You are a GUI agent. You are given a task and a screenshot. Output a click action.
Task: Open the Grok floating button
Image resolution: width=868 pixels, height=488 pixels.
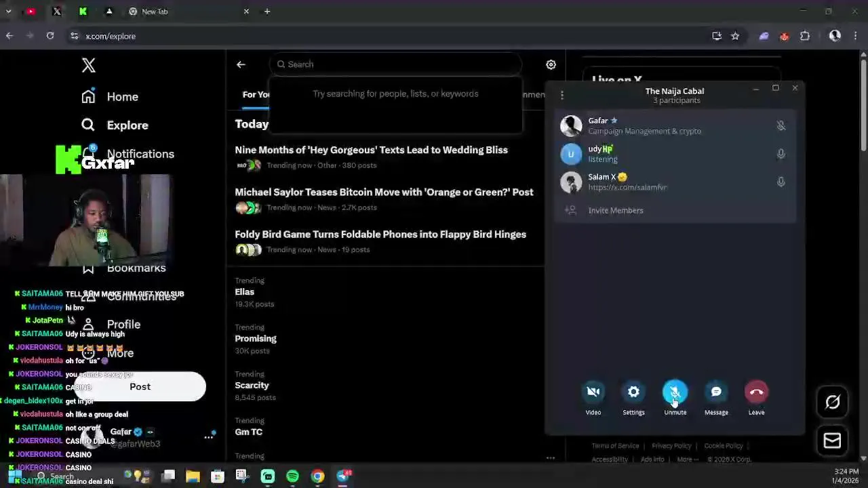[x=832, y=403]
